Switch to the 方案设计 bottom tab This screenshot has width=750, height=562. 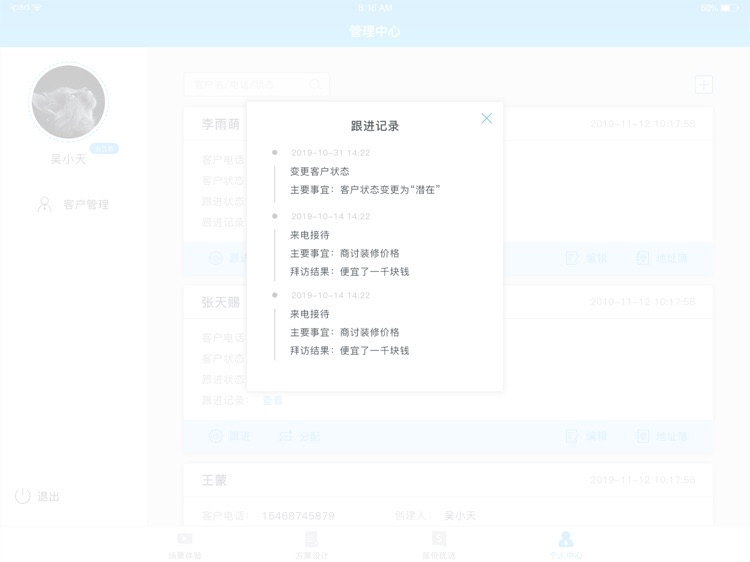pyautogui.click(x=312, y=545)
